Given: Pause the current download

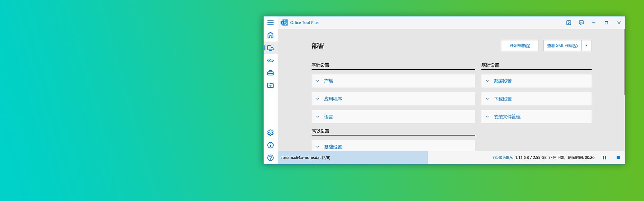Looking at the screenshot, I should [604, 157].
